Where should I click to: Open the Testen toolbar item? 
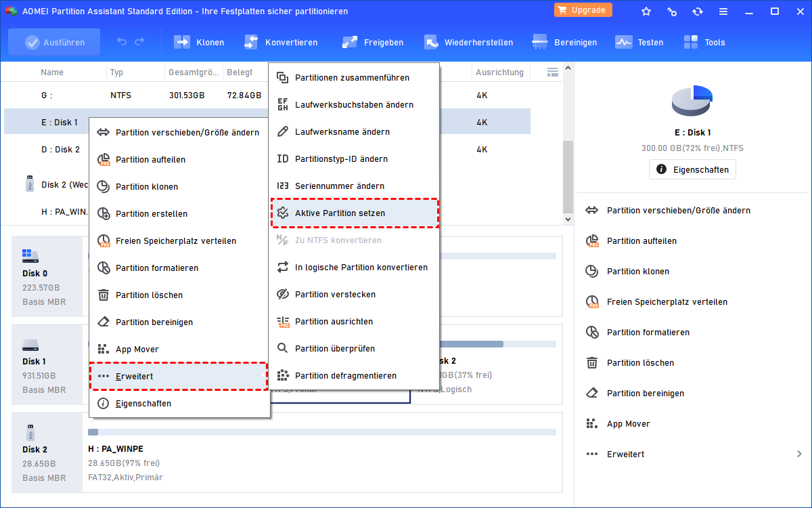[639, 42]
